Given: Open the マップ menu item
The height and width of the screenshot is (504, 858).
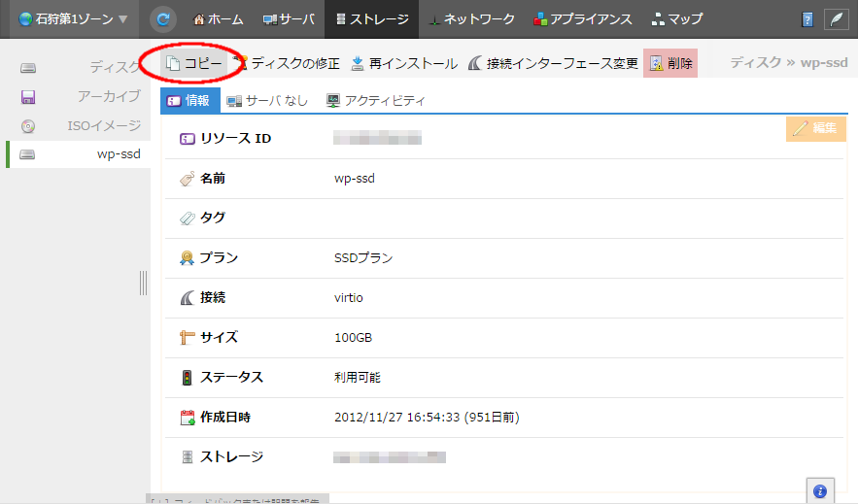Looking at the screenshot, I should tap(677, 19).
